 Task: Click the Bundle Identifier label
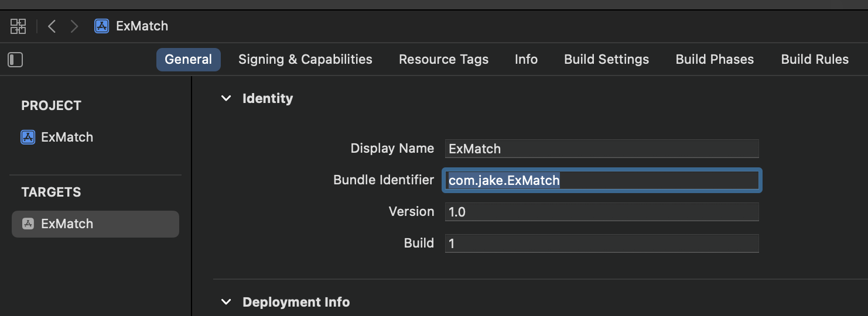click(384, 180)
